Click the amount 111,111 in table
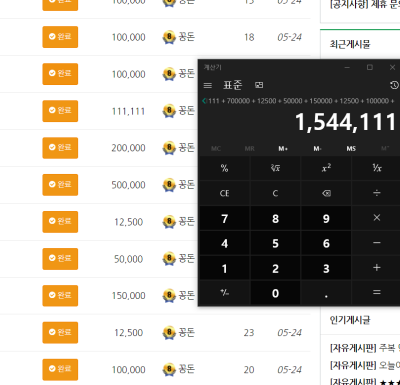The image size is (400, 385). click(128, 111)
